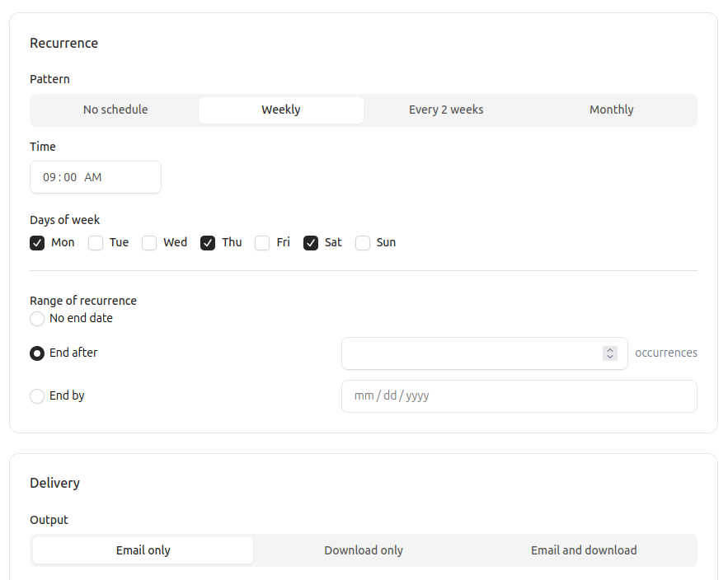Screen dimensions: 728x580
Task: Choose the End after option
Action: (36, 353)
